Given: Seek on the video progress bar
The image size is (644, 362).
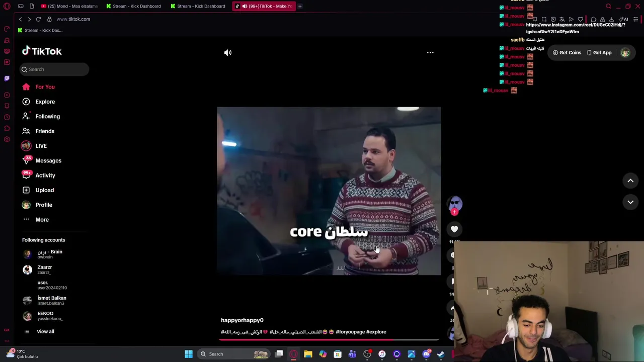Looking at the screenshot, I should tap(330, 340).
